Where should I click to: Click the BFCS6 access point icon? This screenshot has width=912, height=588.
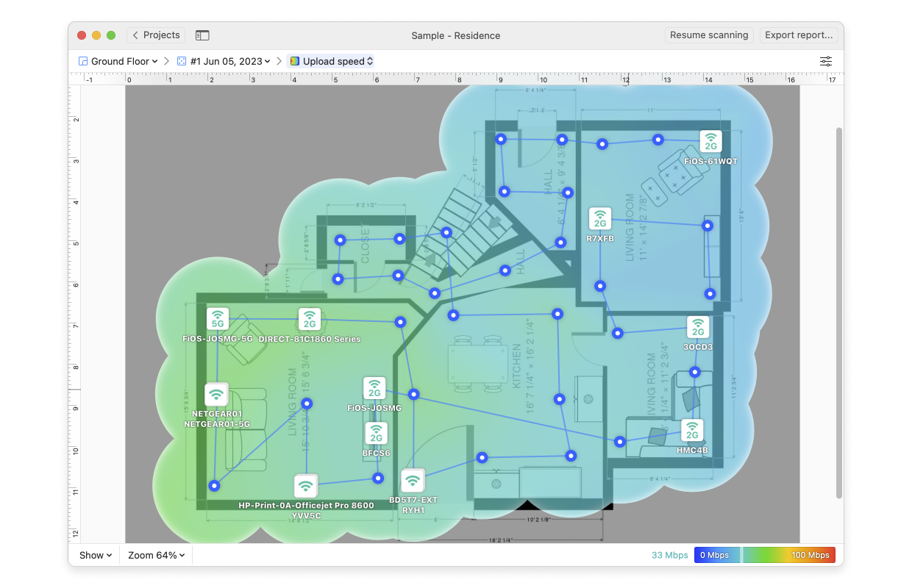tap(376, 434)
